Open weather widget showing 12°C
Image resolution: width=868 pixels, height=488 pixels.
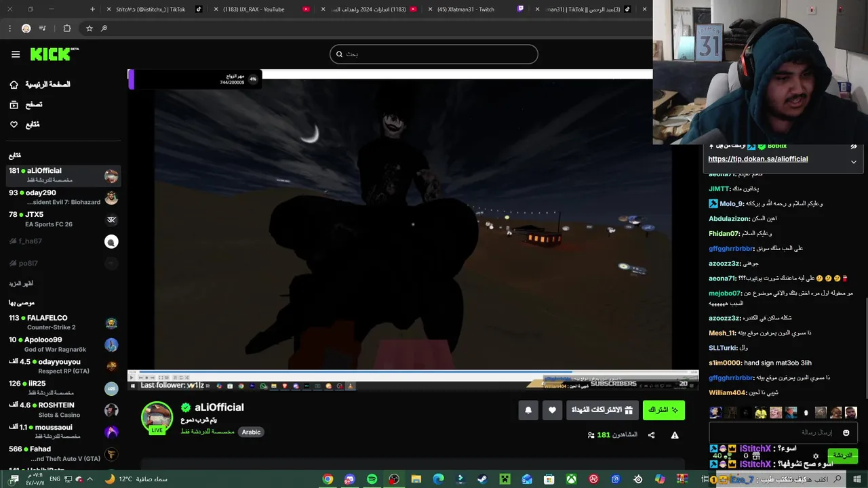(136, 479)
